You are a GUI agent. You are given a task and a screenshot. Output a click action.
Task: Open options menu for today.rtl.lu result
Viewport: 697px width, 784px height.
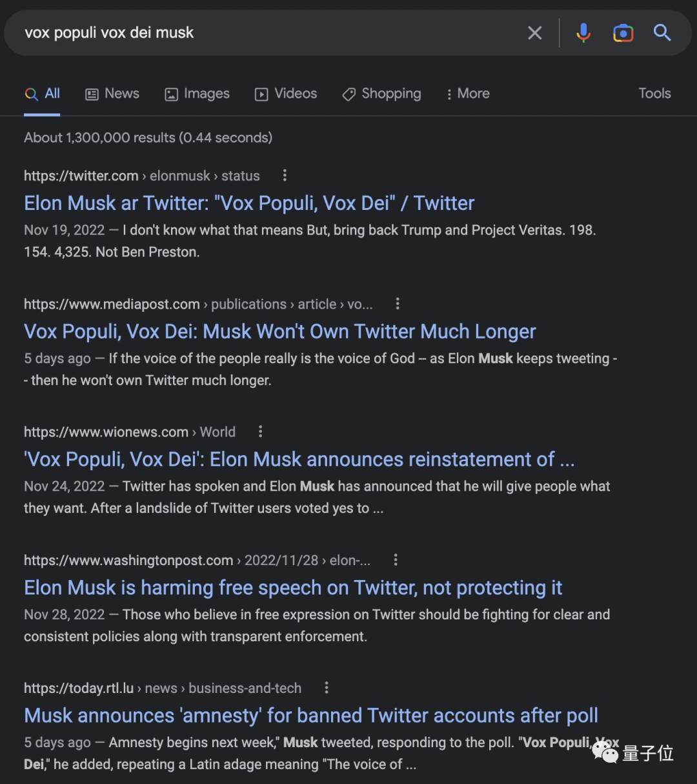click(x=327, y=688)
